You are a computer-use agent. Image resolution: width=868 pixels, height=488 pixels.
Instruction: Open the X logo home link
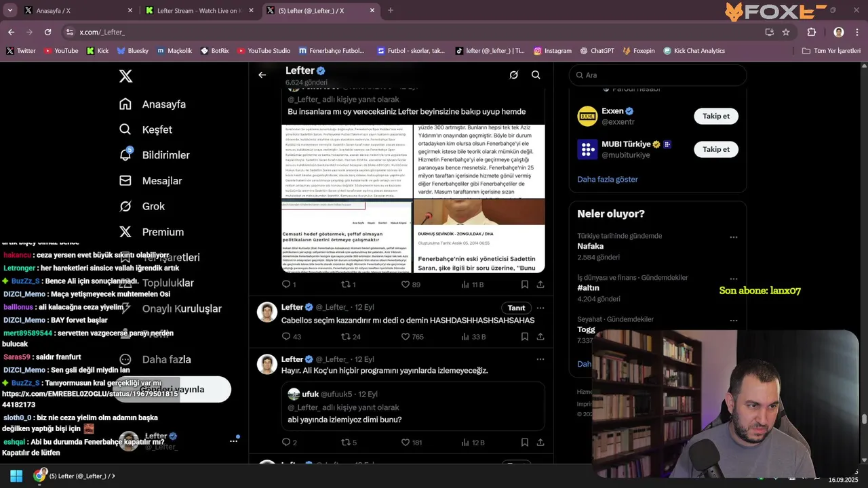pyautogui.click(x=125, y=76)
